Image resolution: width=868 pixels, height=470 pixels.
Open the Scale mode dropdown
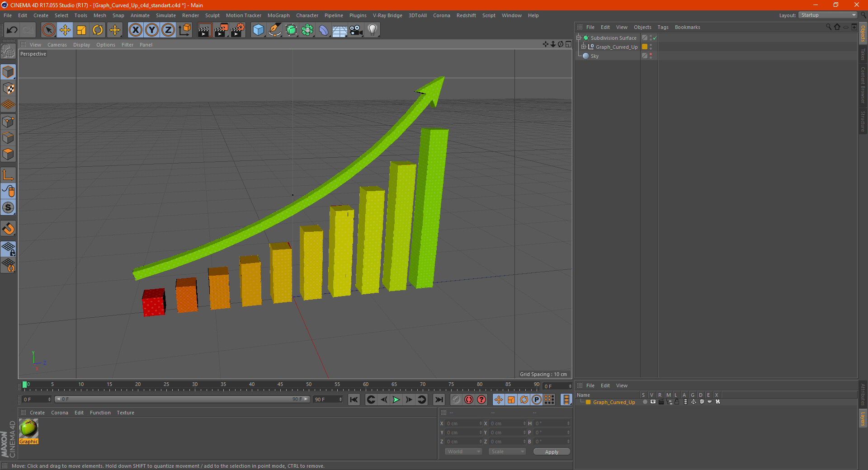(x=507, y=451)
